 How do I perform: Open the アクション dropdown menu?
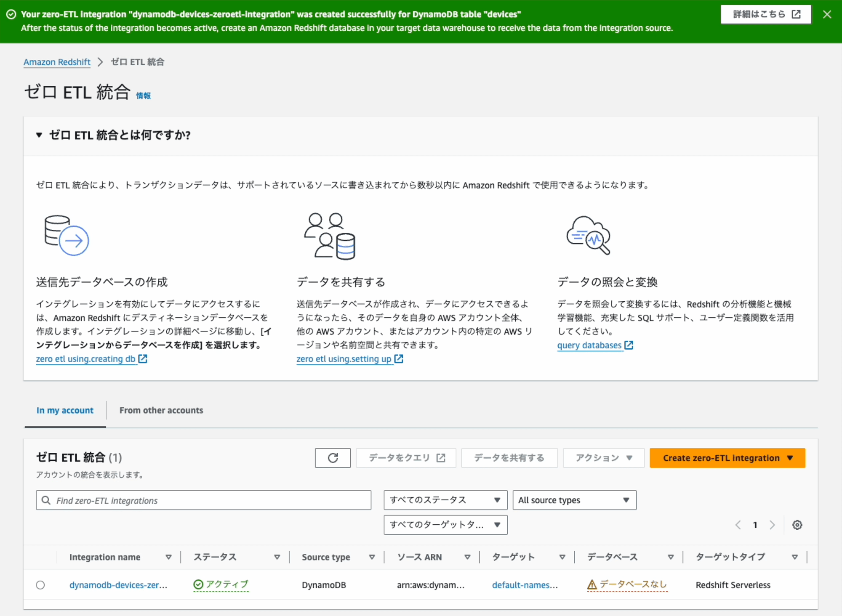(x=604, y=458)
